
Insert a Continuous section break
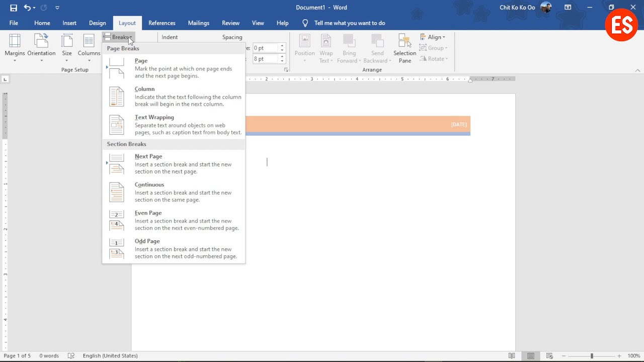pos(174,192)
